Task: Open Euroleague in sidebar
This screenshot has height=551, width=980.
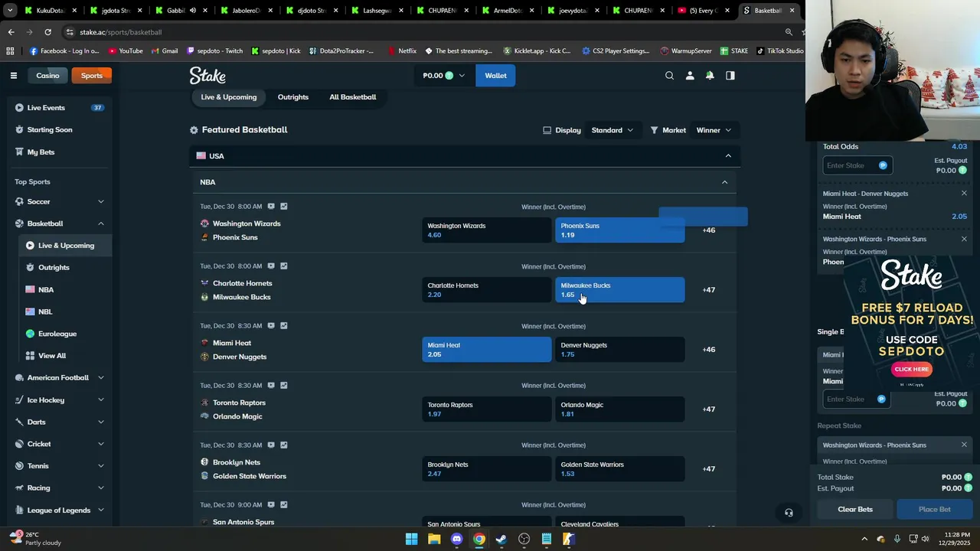Action: pos(66,334)
